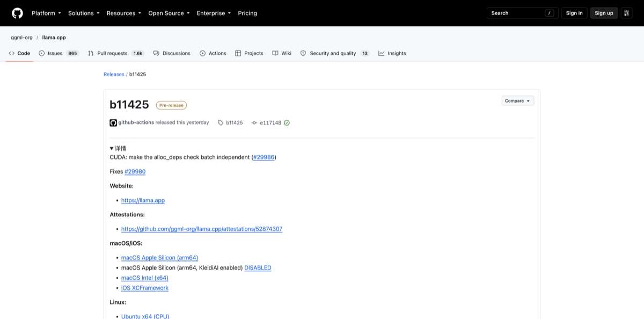This screenshot has height=319, width=644.
Task: Click the Issues count badge 865
Action: (72, 53)
